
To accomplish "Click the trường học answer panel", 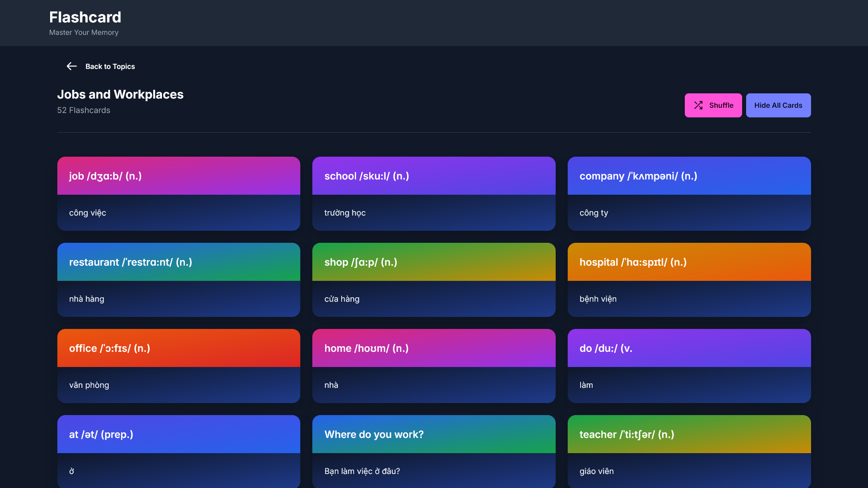I will [433, 213].
